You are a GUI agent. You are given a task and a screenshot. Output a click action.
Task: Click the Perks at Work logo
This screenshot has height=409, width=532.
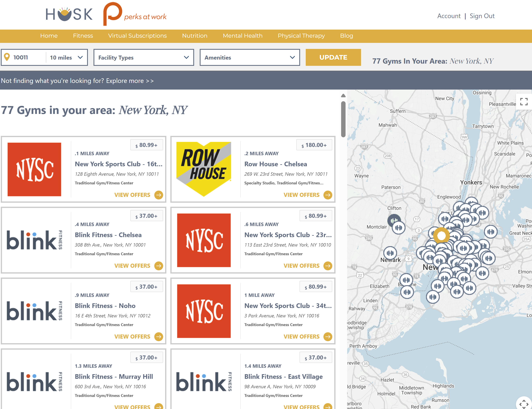pyautogui.click(x=135, y=14)
